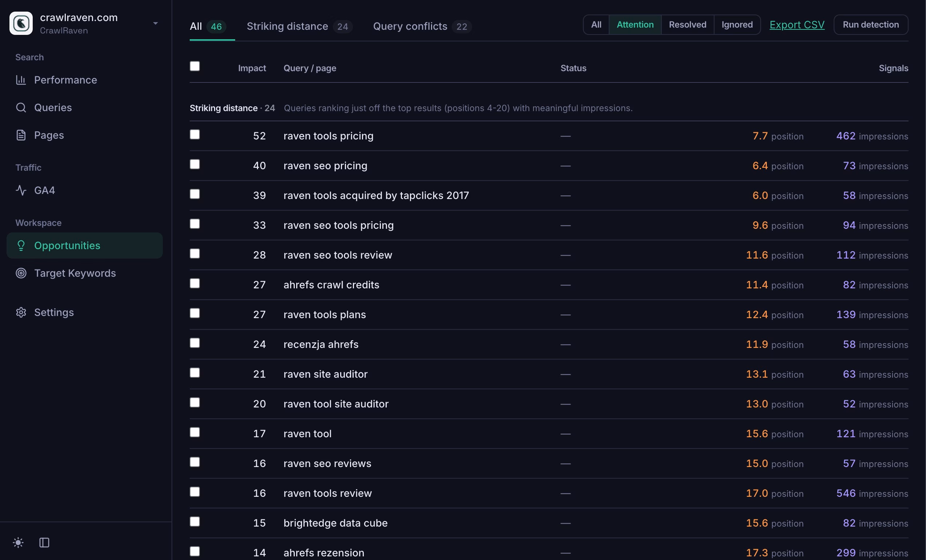Filter by Resolved status

point(687,25)
